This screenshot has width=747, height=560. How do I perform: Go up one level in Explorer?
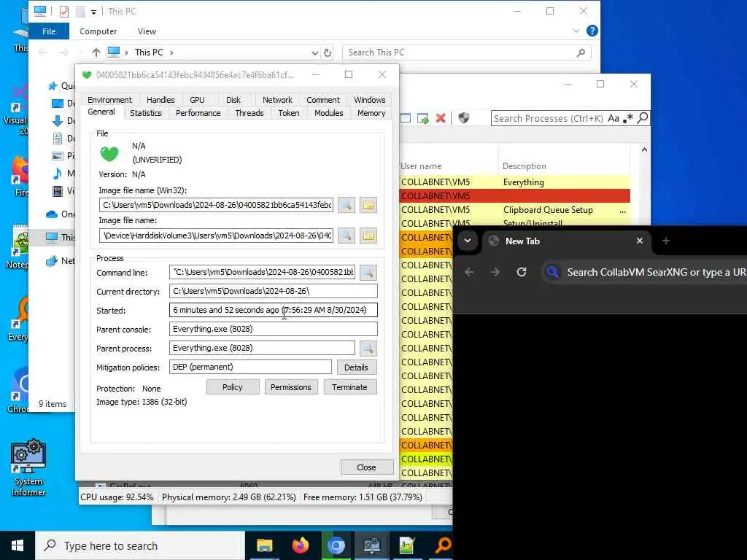(x=96, y=52)
